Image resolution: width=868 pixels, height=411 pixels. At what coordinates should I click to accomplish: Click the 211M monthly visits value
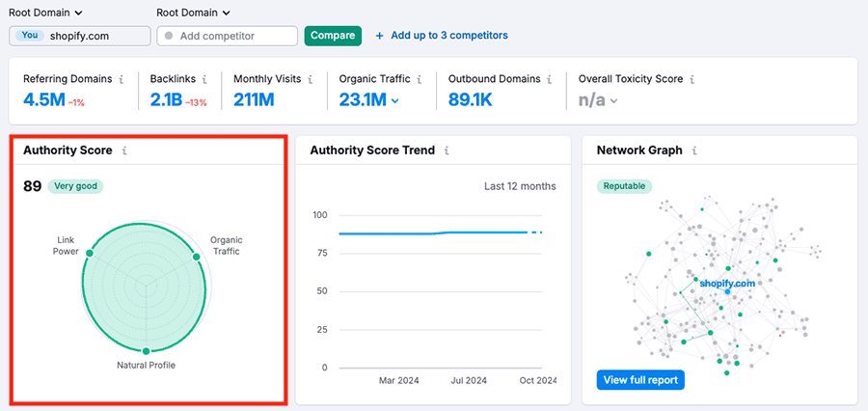click(x=254, y=99)
